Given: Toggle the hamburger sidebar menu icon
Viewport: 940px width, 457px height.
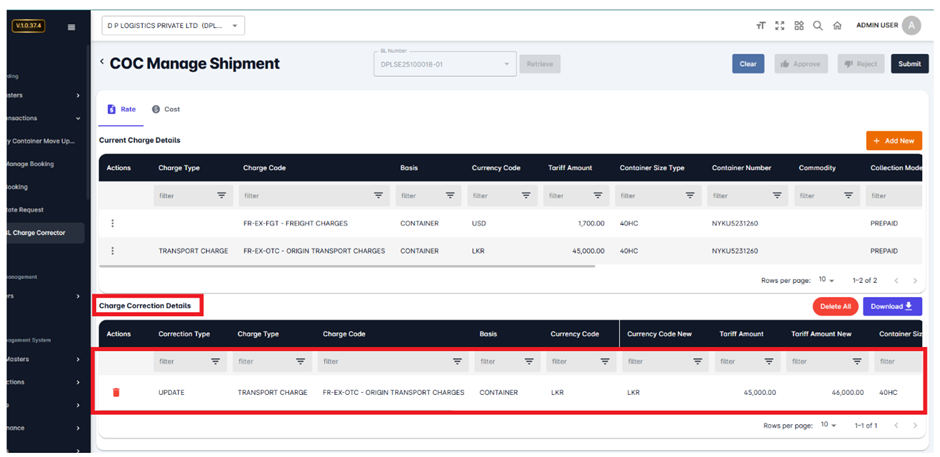Looking at the screenshot, I should click(x=71, y=27).
